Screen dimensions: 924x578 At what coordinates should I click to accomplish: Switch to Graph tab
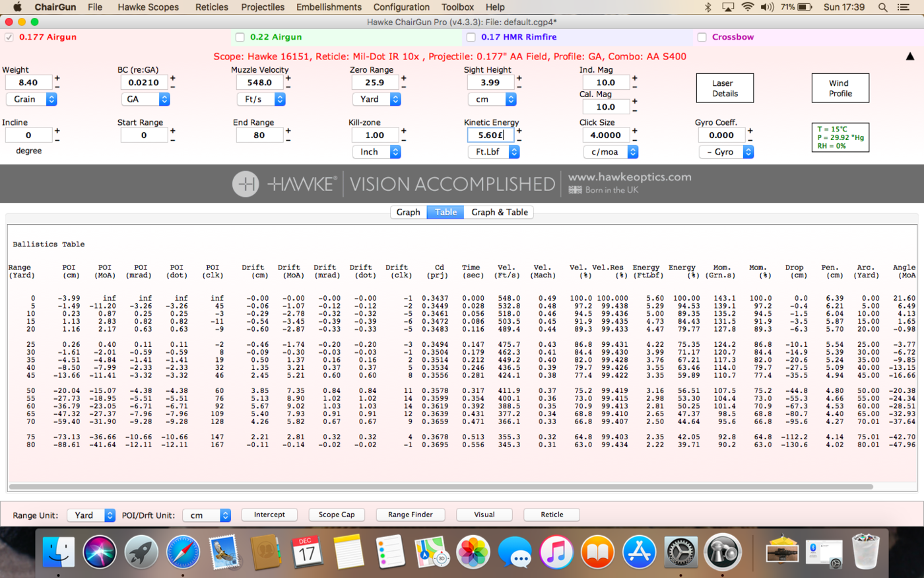coord(409,212)
